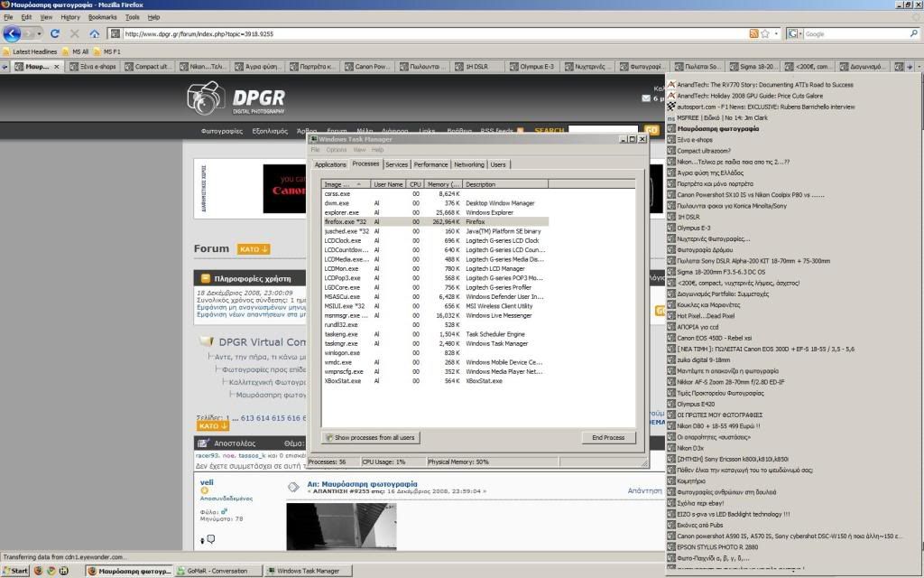Click the Google search input field

[855, 33]
